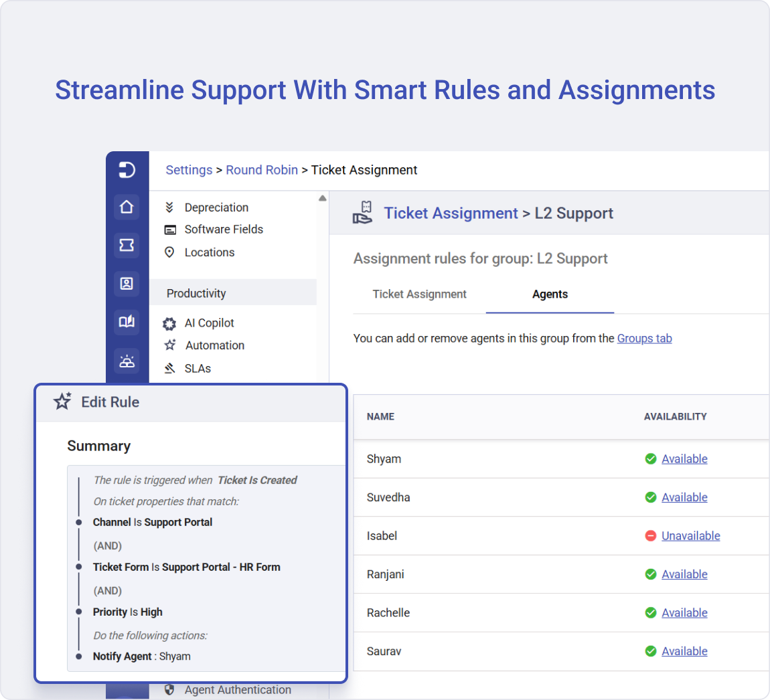Image resolution: width=770 pixels, height=700 pixels.
Task: Click 'Assignment rules for group: L2 Support' heading
Action: tap(480, 258)
